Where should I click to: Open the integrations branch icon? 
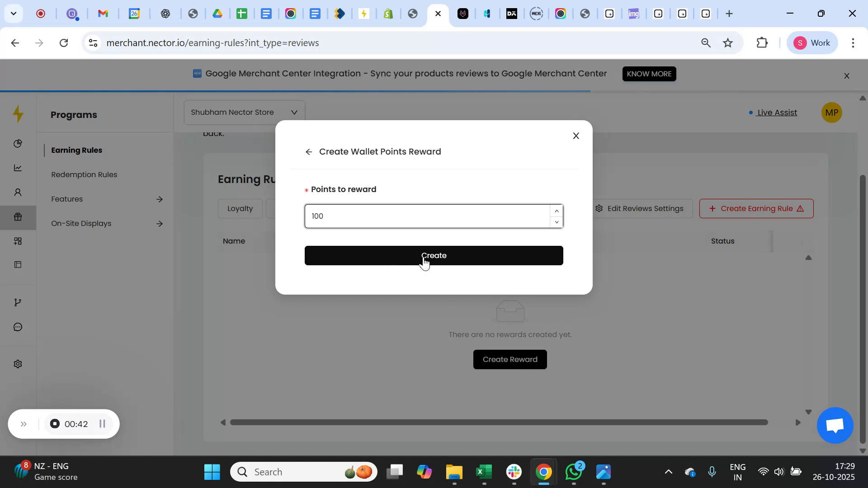[18, 302]
